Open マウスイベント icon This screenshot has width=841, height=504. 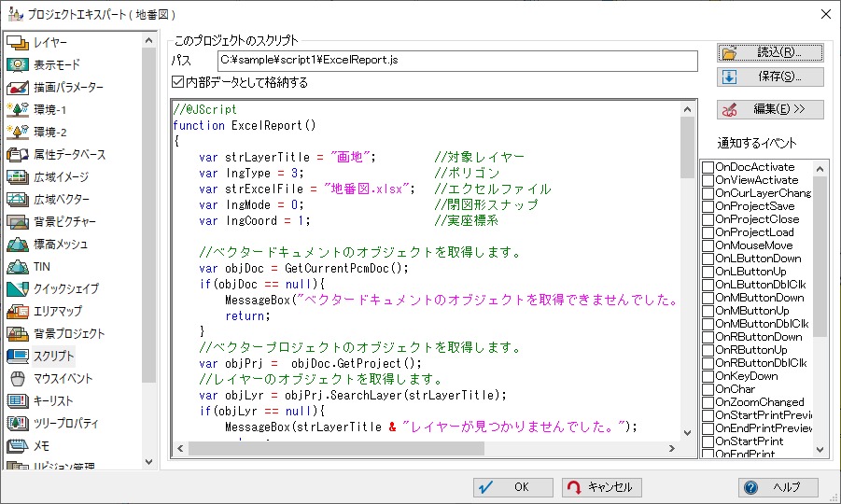tap(18, 379)
